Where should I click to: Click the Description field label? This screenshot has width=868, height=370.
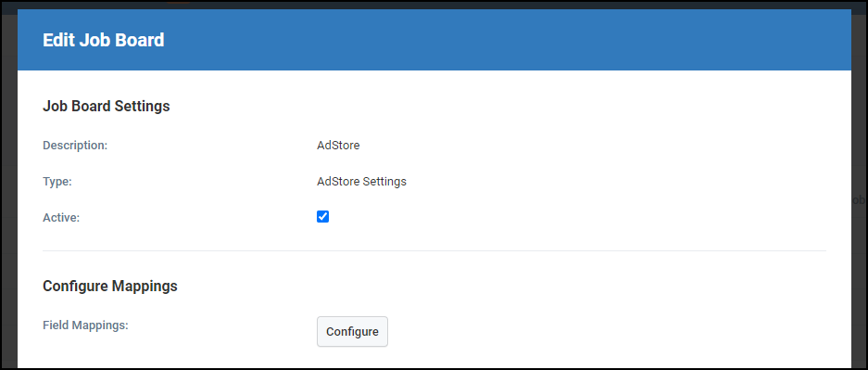tap(75, 146)
